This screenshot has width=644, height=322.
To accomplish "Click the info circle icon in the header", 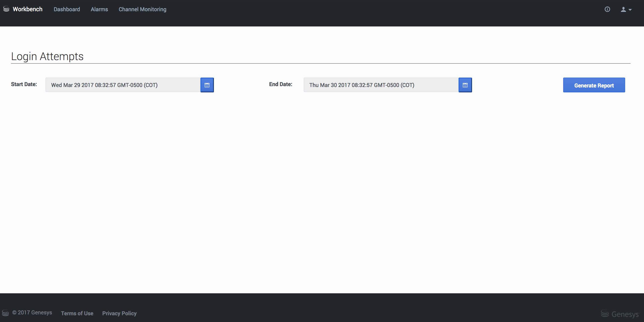I will tap(607, 9).
